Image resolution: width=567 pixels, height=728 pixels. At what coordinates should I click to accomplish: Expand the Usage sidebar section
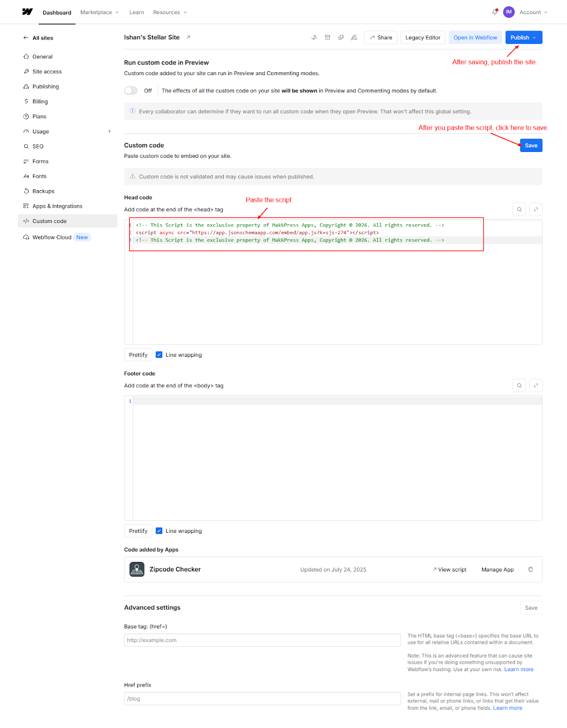pos(109,131)
